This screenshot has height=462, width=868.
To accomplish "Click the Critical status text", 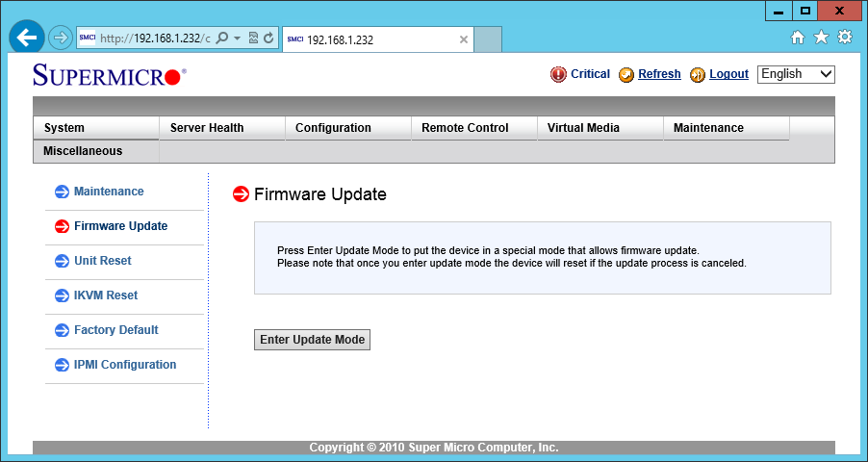I will tap(590, 74).
